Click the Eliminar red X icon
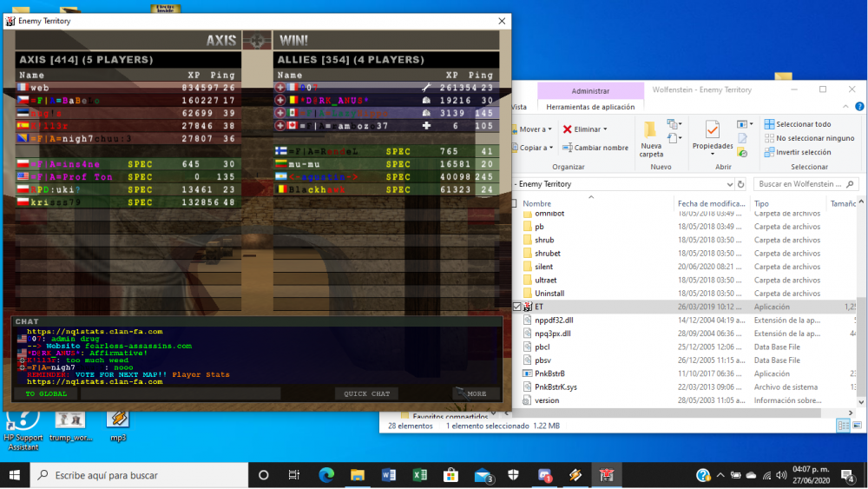This screenshot has height=489, width=868. pos(567,129)
